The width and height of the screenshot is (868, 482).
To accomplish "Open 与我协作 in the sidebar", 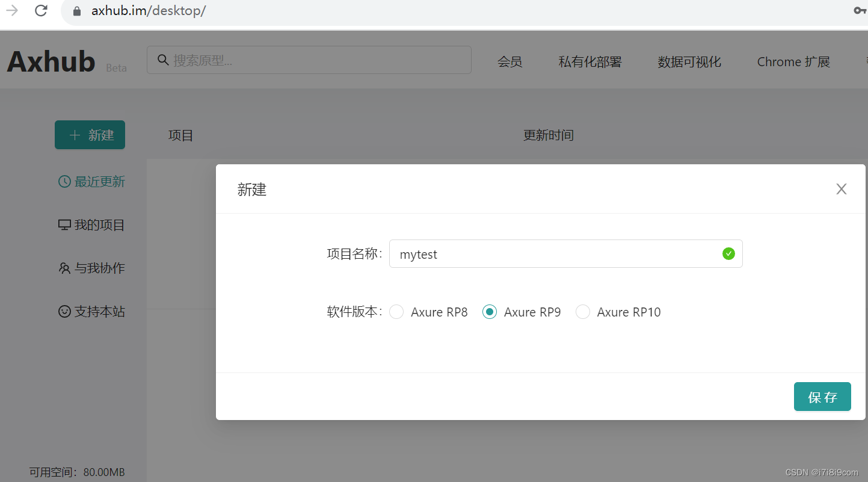I will pyautogui.click(x=91, y=268).
